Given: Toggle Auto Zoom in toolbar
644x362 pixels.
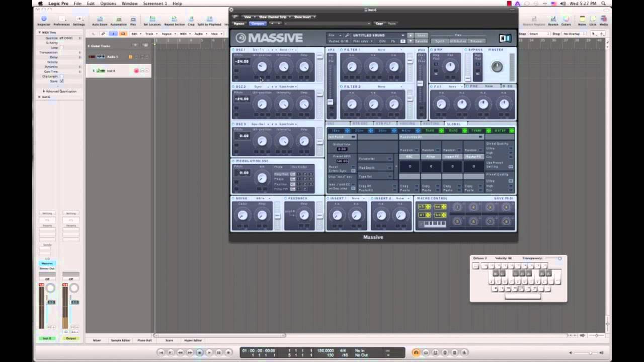Looking at the screenshot, I should [x=100, y=21].
